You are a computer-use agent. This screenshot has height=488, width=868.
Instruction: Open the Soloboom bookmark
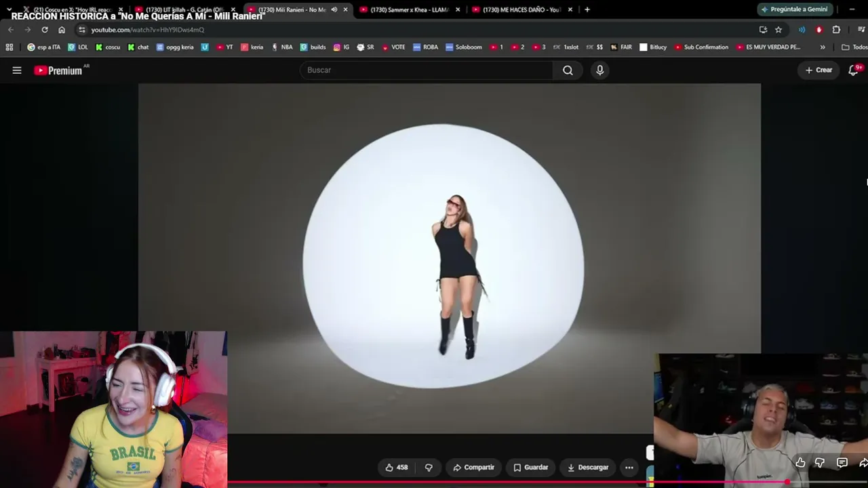tap(464, 47)
